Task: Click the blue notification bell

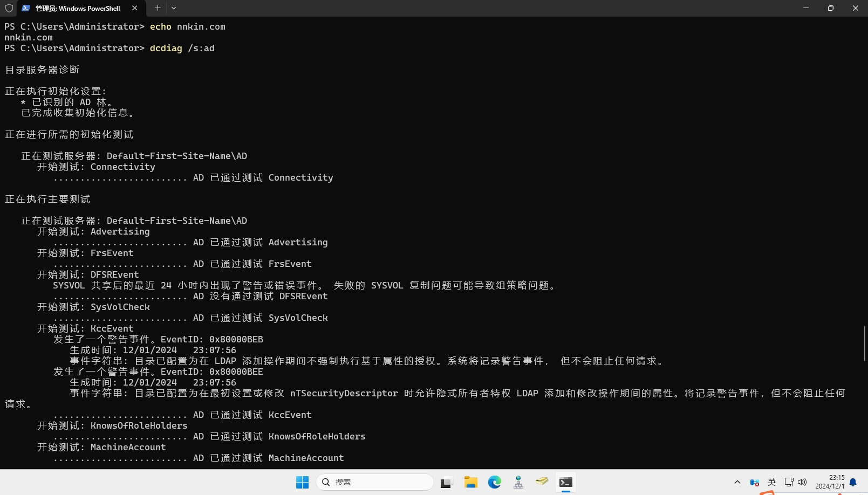Action: point(853,482)
